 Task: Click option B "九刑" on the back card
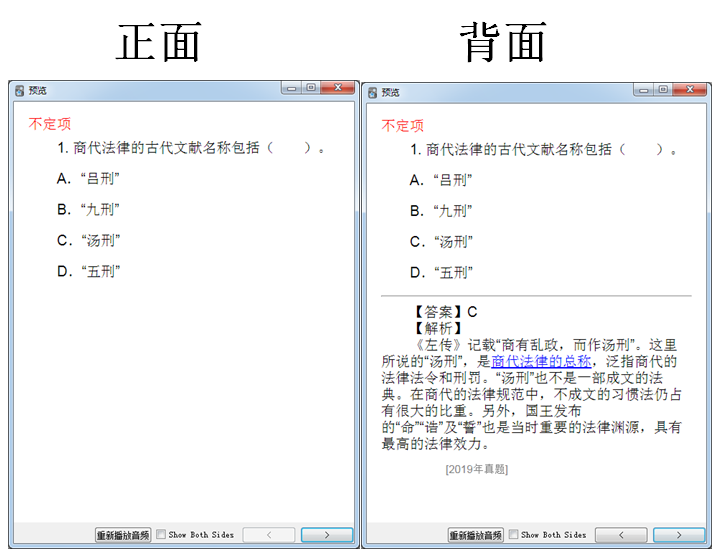[x=441, y=211]
